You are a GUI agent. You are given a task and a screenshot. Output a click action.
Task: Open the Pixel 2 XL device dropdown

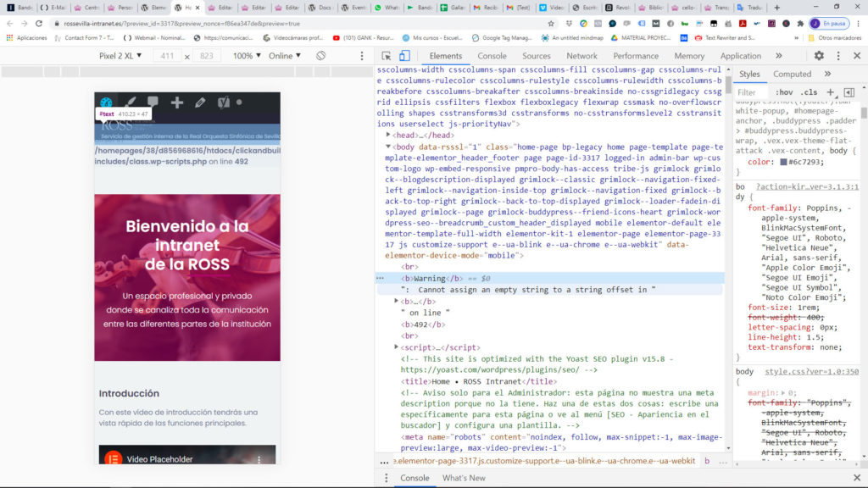120,56
